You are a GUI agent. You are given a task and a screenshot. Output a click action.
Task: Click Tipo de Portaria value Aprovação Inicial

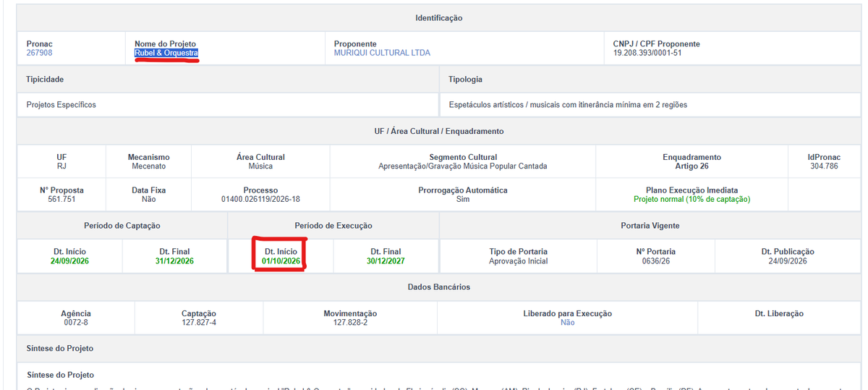[517, 261]
